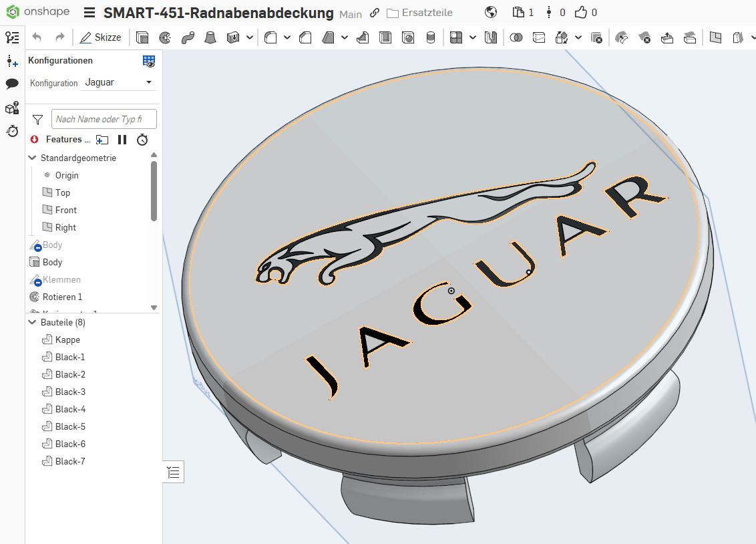Select the Loft tool
Viewport: 756px width, 544px height.
click(x=210, y=37)
